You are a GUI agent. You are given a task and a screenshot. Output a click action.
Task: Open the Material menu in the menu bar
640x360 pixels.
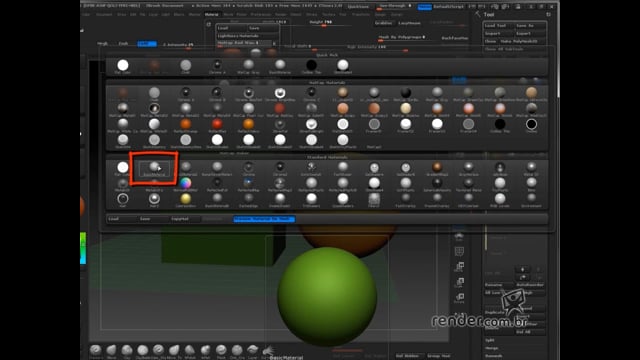pyautogui.click(x=211, y=14)
